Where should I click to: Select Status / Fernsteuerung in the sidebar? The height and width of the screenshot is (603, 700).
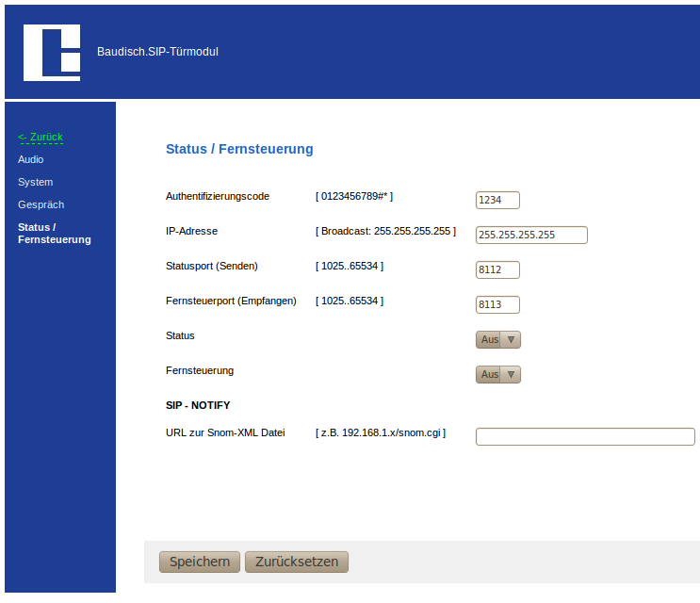click(x=54, y=234)
